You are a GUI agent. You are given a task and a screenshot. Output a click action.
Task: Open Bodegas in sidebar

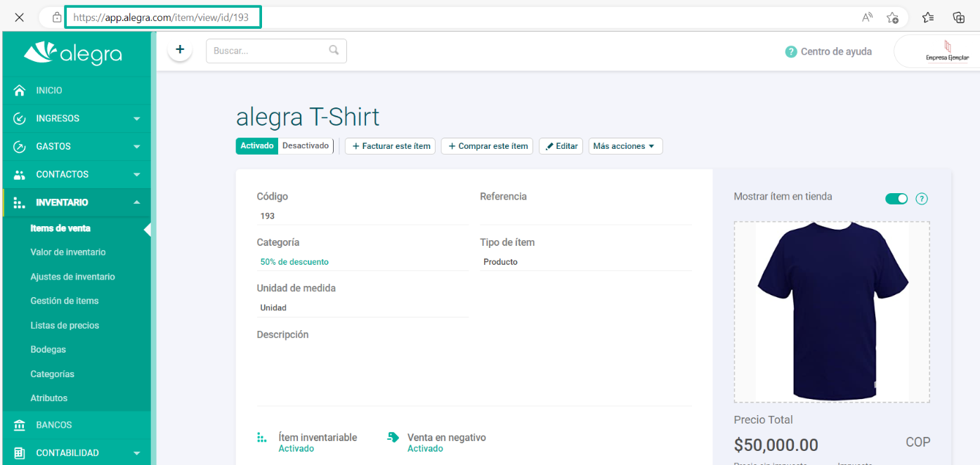point(48,350)
